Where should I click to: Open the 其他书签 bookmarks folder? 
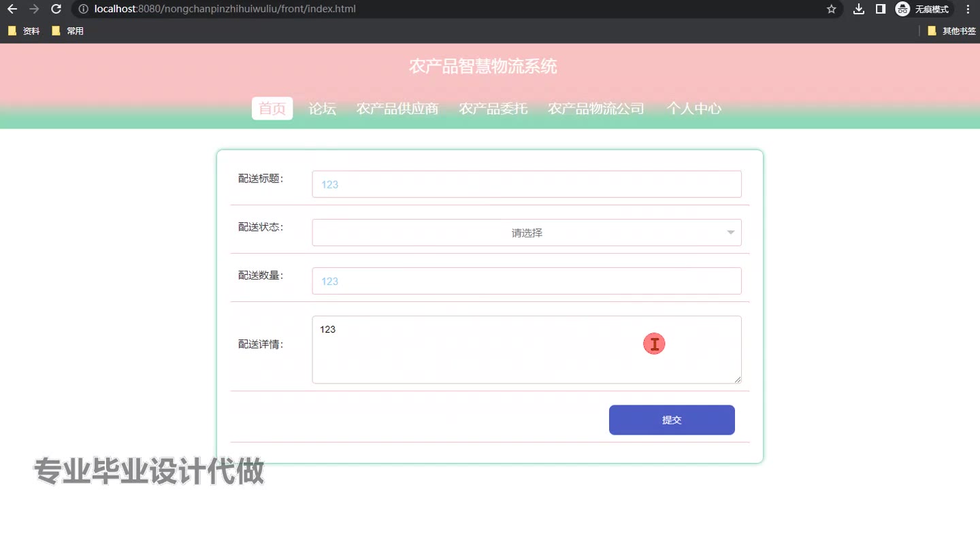(951, 31)
